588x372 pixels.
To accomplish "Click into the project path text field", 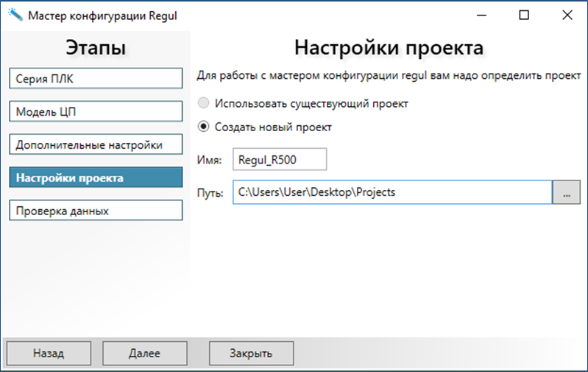I will coord(392,192).
